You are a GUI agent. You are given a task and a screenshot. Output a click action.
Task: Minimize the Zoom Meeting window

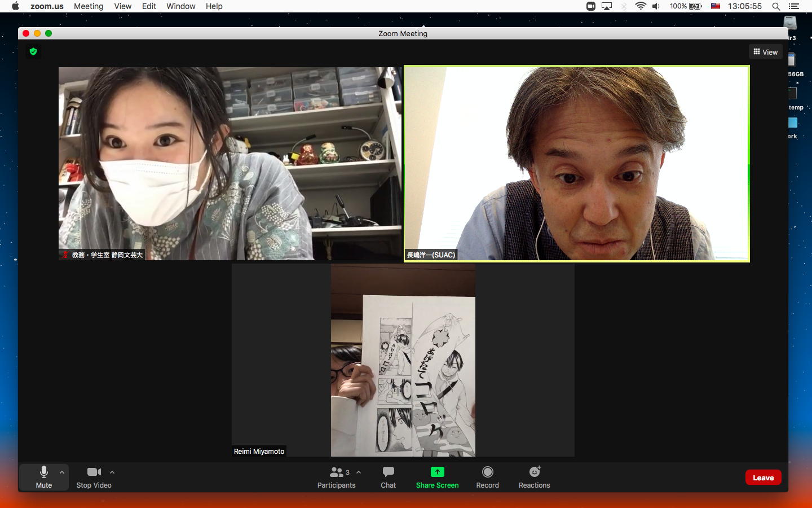pyautogui.click(x=37, y=33)
